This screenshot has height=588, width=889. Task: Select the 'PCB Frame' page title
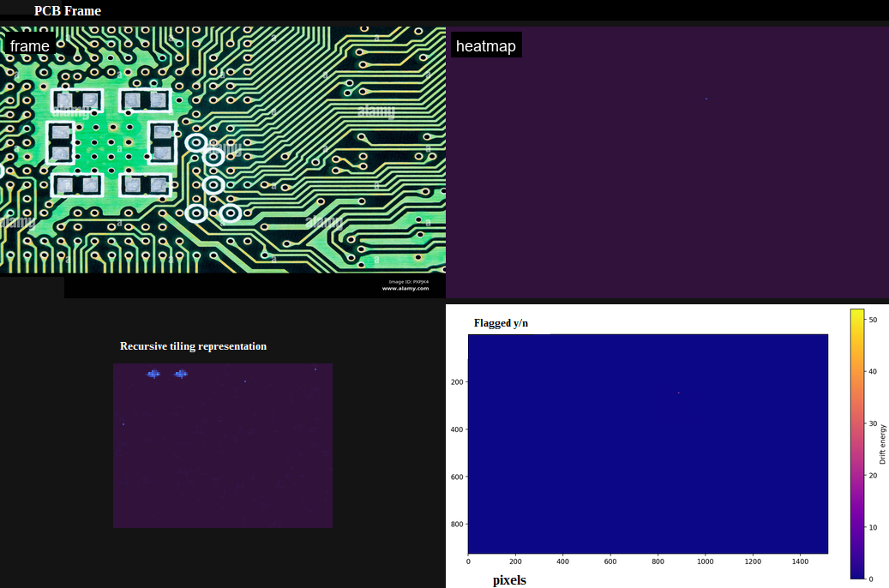67,11
